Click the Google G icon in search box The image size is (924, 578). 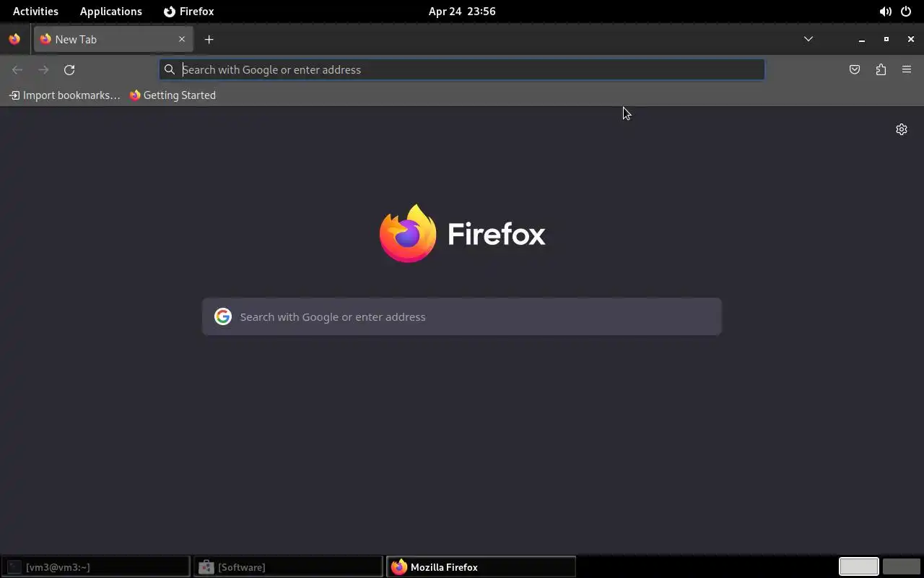point(223,316)
